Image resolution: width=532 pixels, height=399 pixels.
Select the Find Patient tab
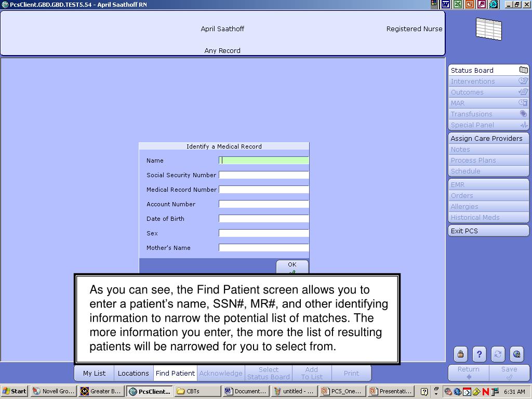[176, 373]
